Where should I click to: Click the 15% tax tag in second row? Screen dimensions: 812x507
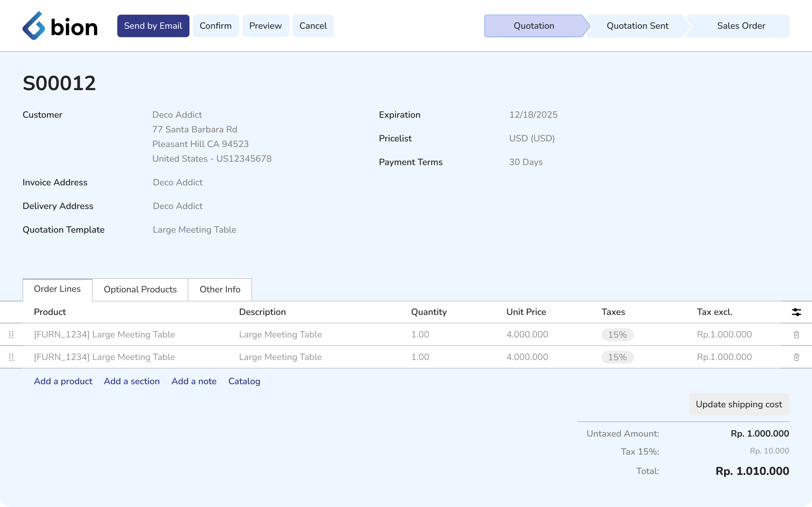click(x=617, y=357)
